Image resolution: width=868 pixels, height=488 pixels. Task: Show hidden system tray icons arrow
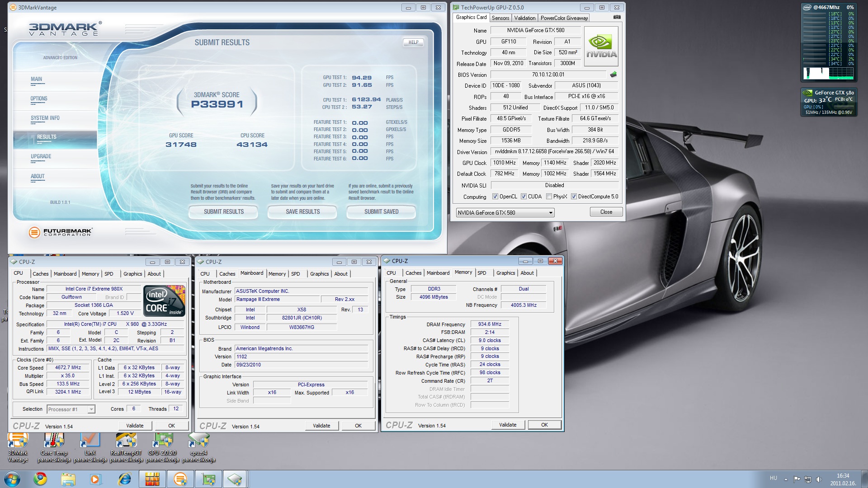pos(786,479)
